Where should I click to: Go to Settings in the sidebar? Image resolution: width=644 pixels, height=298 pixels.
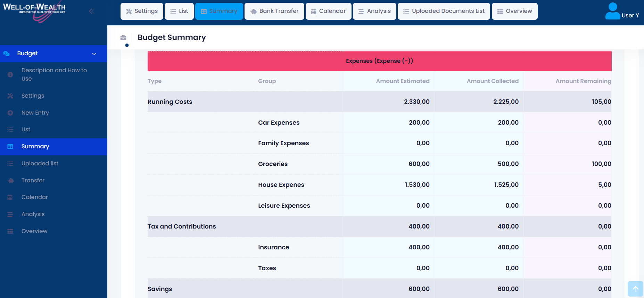pos(53,96)
